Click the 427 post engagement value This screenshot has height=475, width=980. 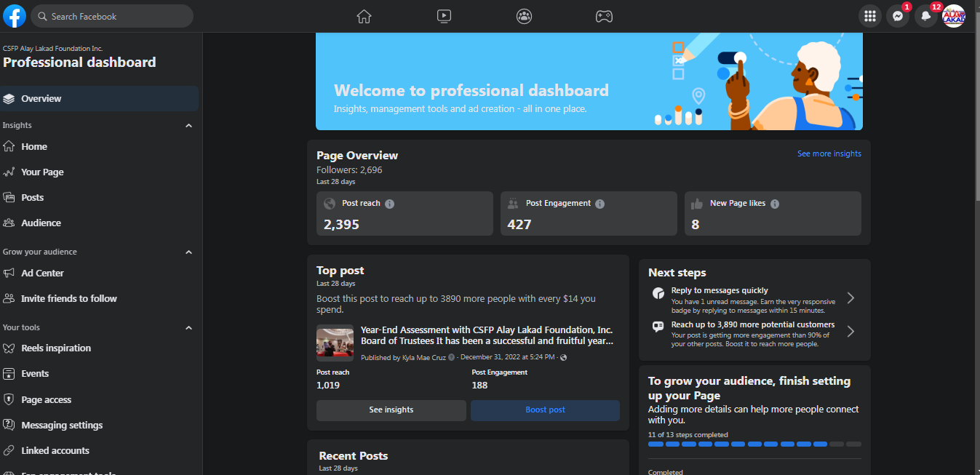coord(519,224)
